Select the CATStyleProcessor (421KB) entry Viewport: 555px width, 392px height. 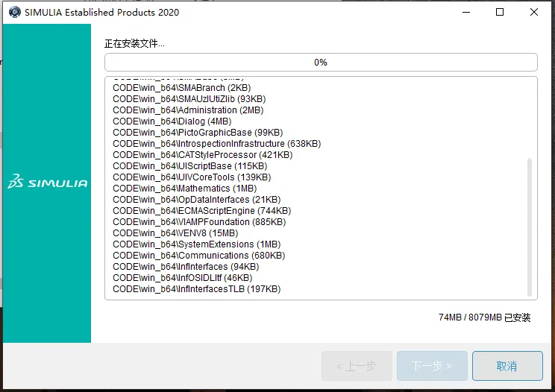202,155
